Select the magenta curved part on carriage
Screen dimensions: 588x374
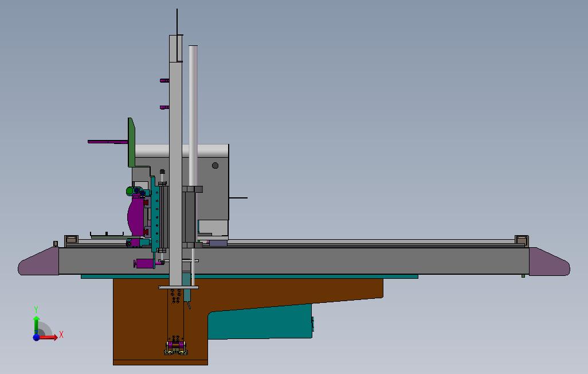[x=135, y=216]
